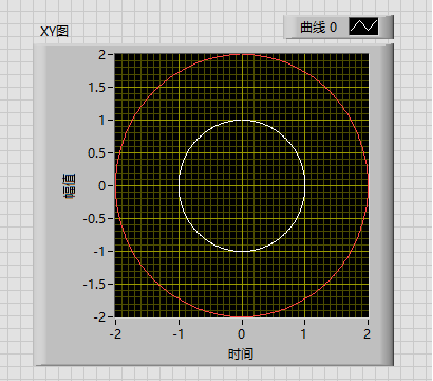
Task: Click the Y-axis tick label -1.5
Action: [x=94, y=285]
